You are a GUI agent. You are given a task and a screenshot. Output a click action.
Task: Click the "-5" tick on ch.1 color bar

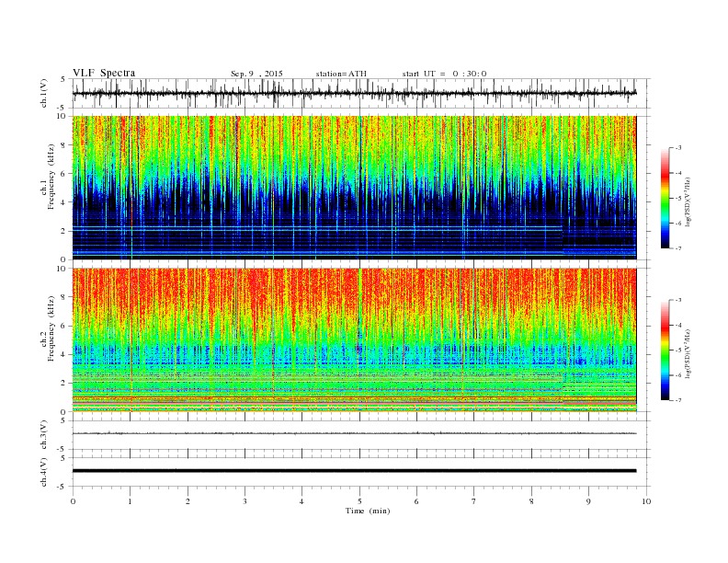[x=677, y=199]
